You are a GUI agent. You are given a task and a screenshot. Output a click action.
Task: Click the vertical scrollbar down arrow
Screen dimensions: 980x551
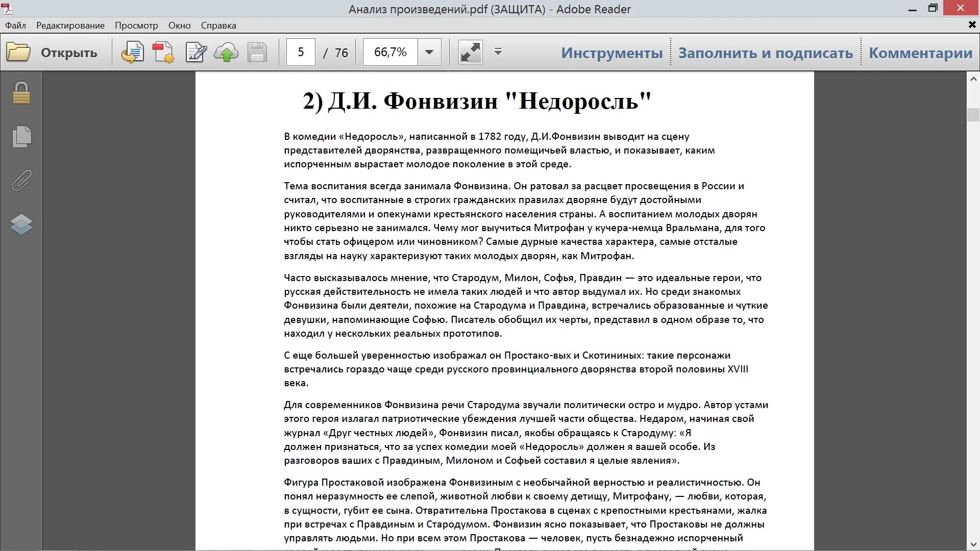click(x=973, y=545)
